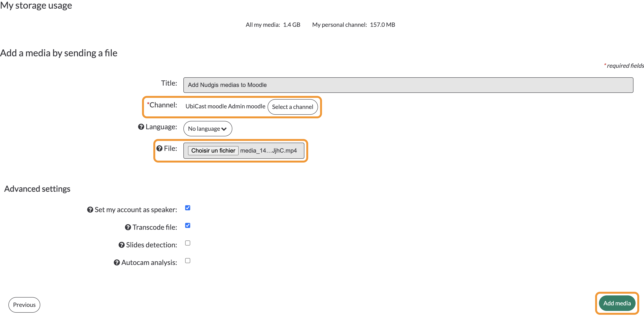Click the Language help question-mark icon
Image resolution: width=644 pixels, height=318 pixels.
coord(141,127)
